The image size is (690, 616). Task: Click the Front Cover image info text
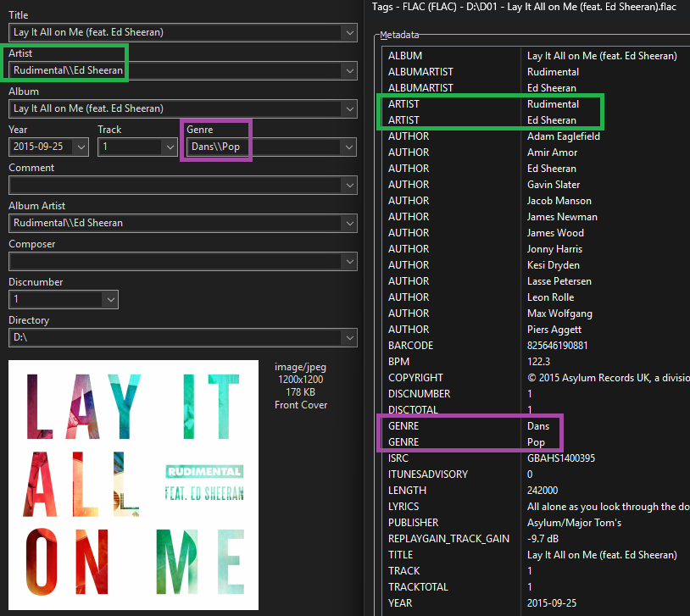click(301, 405)
